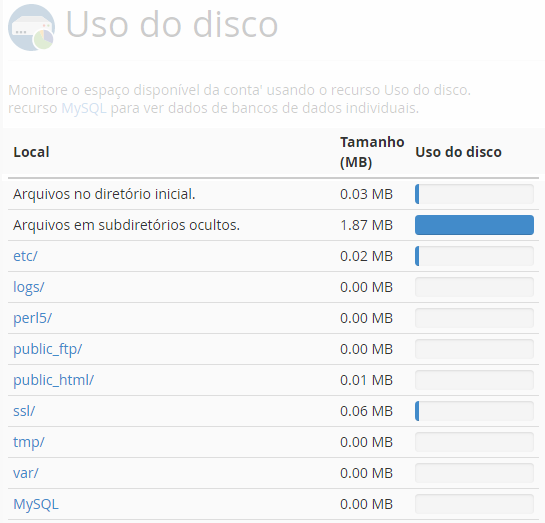The width and height of the screenshot is (545, 523).
Task: Click the usage bar in etc/ row
Action: point(474,256)
